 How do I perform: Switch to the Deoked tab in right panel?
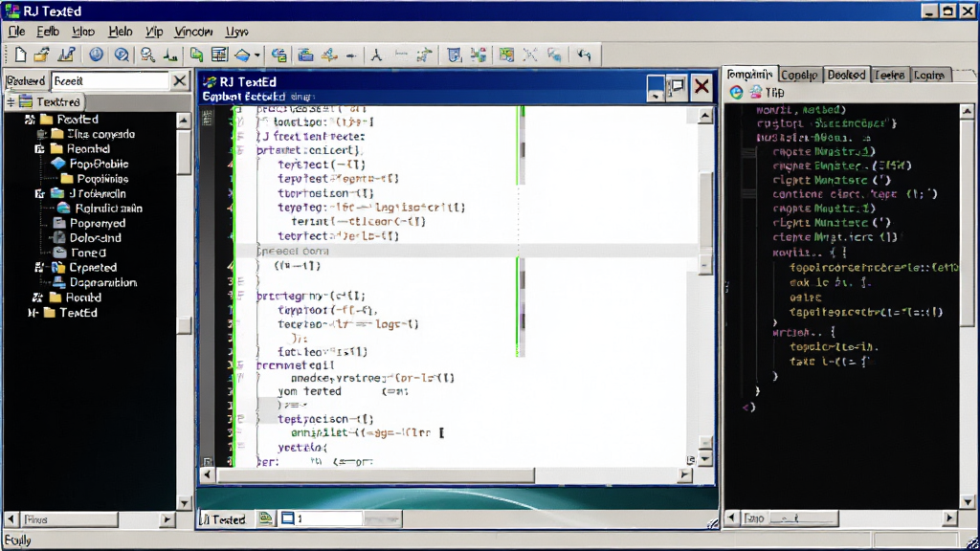pyautogui.click(x=846, y=75)
